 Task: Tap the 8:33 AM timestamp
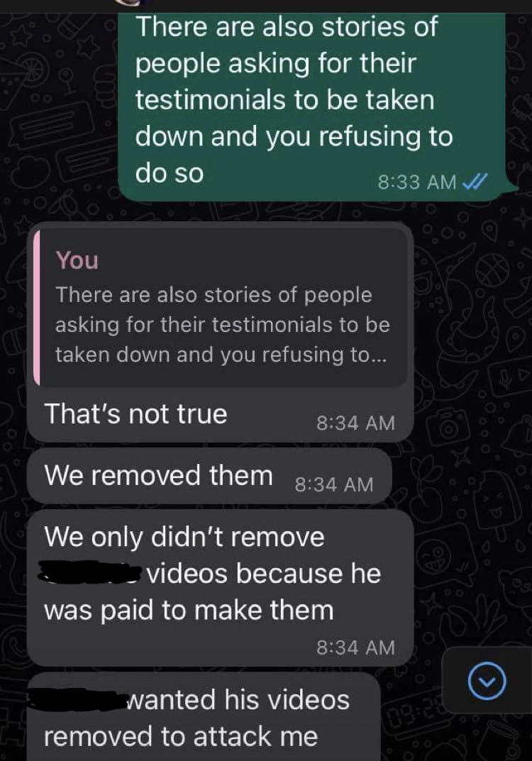(417, 182)
